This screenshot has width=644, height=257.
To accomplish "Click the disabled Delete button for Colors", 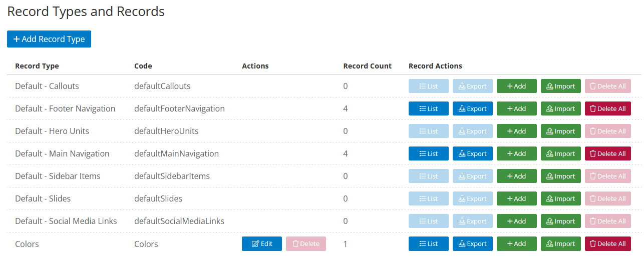I will 306,243.
